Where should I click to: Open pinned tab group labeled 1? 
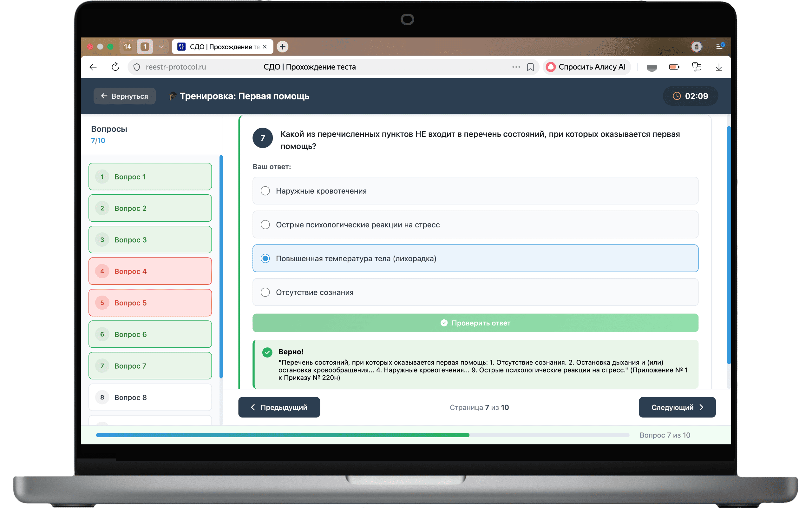tap(145, 46)
